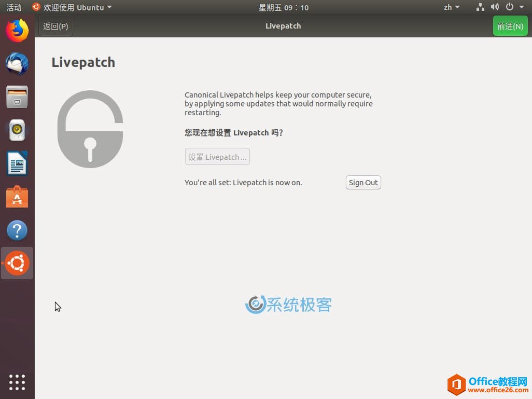Open the zh input language dropdown

coord(452,7)
